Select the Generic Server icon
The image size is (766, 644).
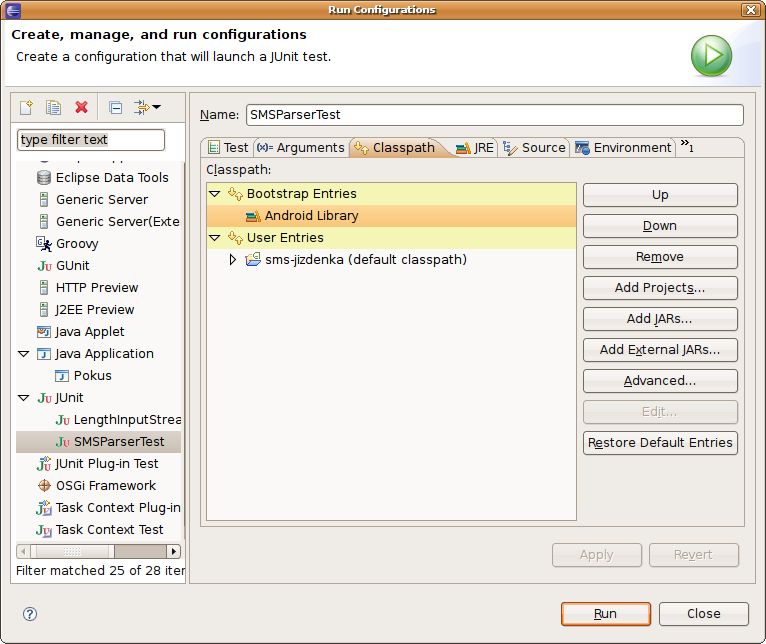[x=44, y=199]
